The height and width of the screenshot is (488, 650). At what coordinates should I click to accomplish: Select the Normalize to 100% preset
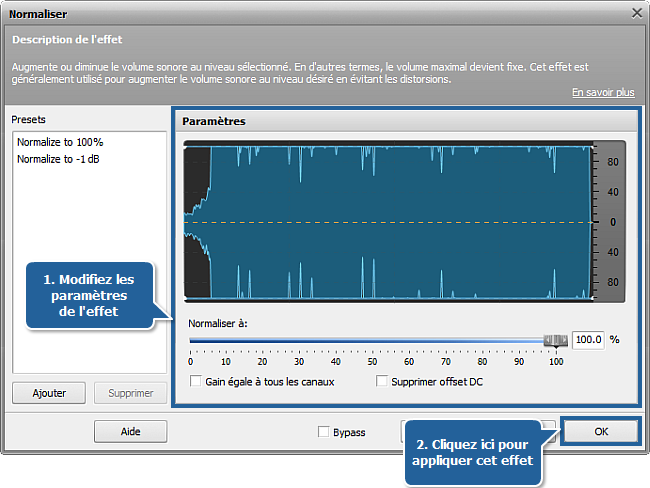tap(60, 142)
